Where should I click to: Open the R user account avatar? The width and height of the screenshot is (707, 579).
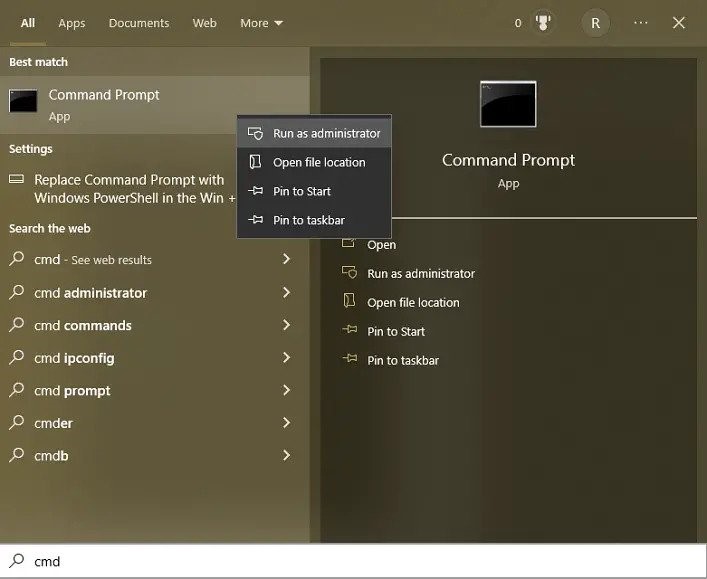coord(595,23)
